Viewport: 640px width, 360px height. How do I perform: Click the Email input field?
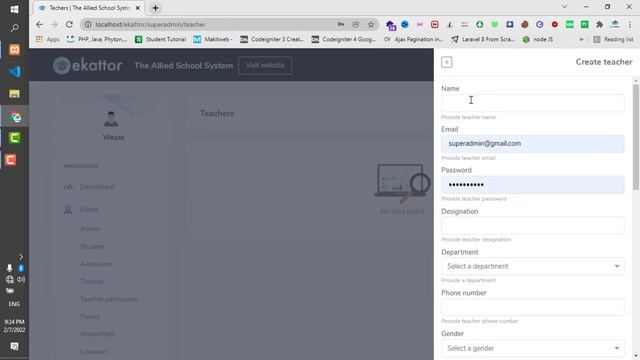pos(533,144)
